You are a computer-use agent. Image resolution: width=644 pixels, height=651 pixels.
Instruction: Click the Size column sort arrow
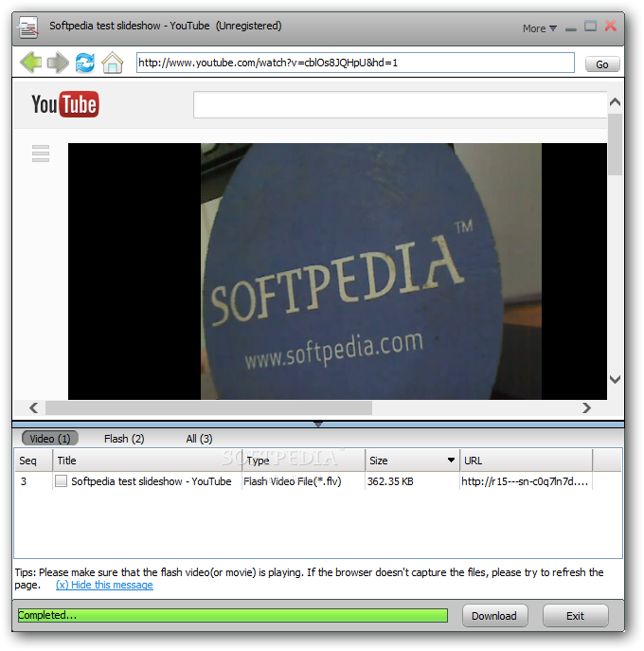tap(451, 460)
